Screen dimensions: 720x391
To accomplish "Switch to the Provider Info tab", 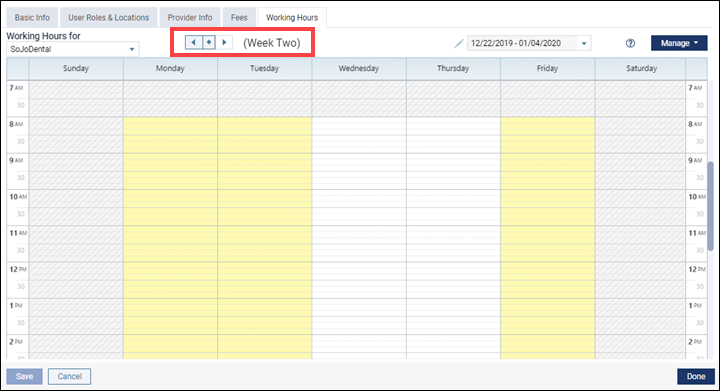I will point(190,17).
